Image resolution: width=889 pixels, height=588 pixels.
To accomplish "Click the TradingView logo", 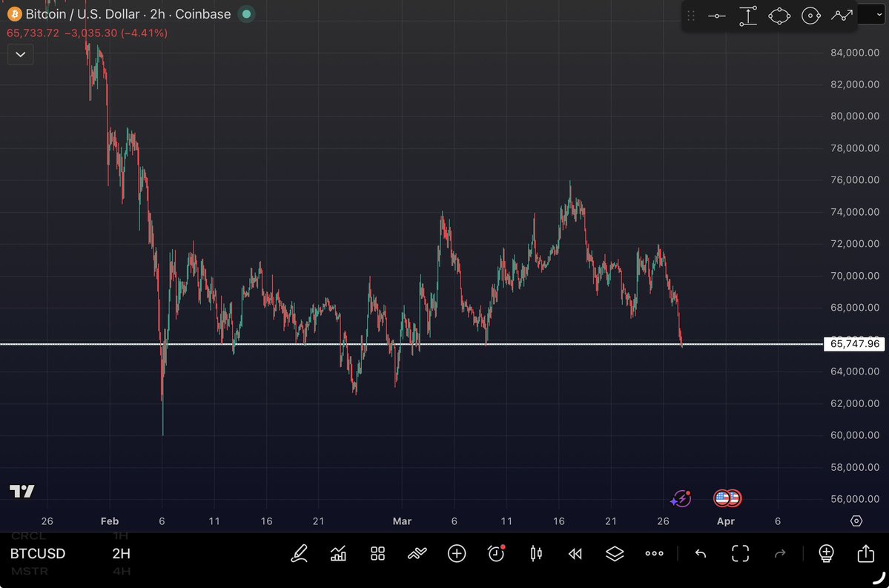I will tap(22, 491).
